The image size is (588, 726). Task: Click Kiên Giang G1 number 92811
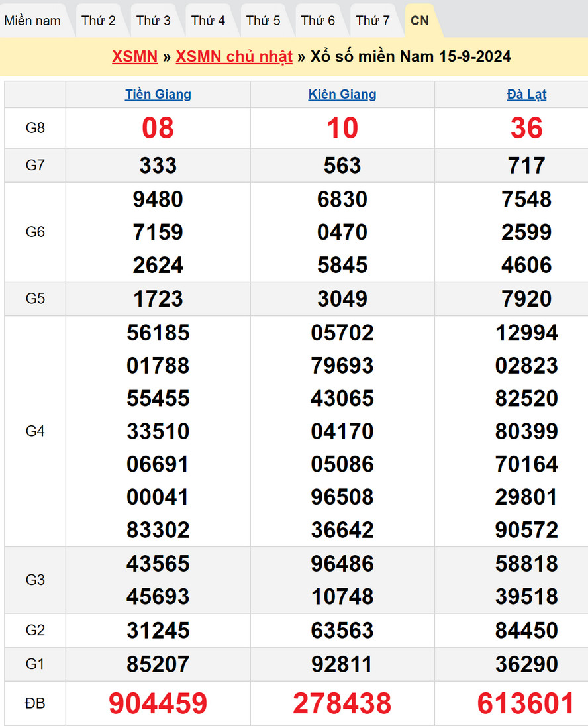(342, 664)
